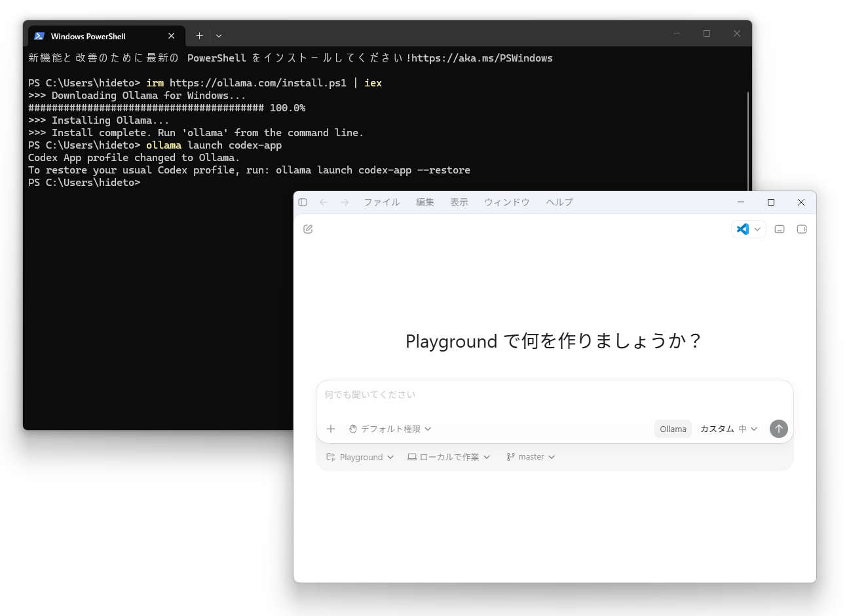This screenshot has height=616, width=849.
Task: Maximize the PowerShell window
Action: pyautogui.click(x=707, y=33)
